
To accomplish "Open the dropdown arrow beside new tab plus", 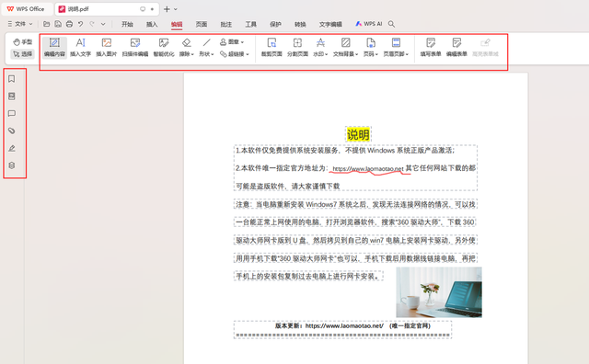I will coord(176,8).
